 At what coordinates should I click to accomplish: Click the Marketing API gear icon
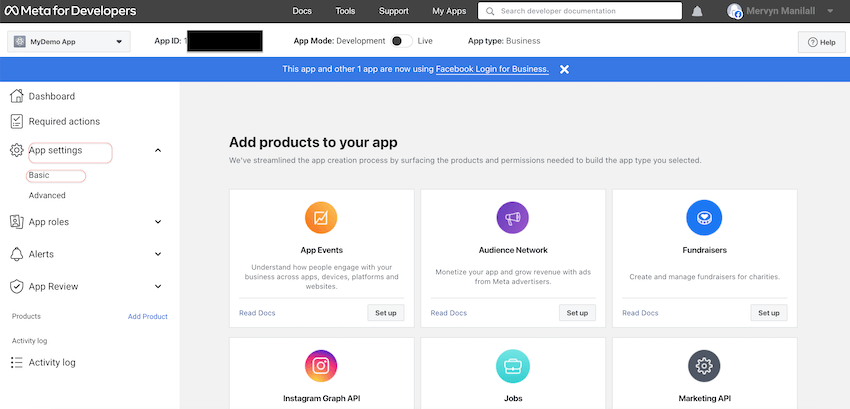(x=704, y=366)
